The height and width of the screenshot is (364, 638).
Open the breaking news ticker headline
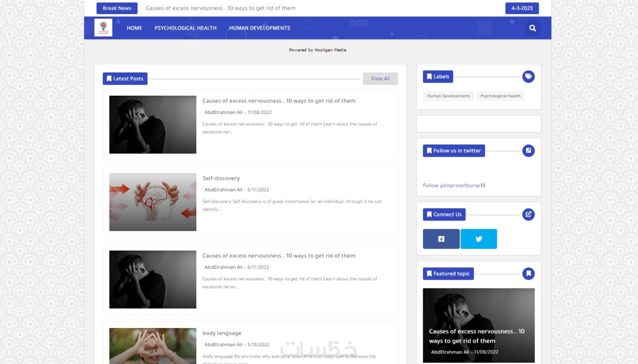click(221, 8)
